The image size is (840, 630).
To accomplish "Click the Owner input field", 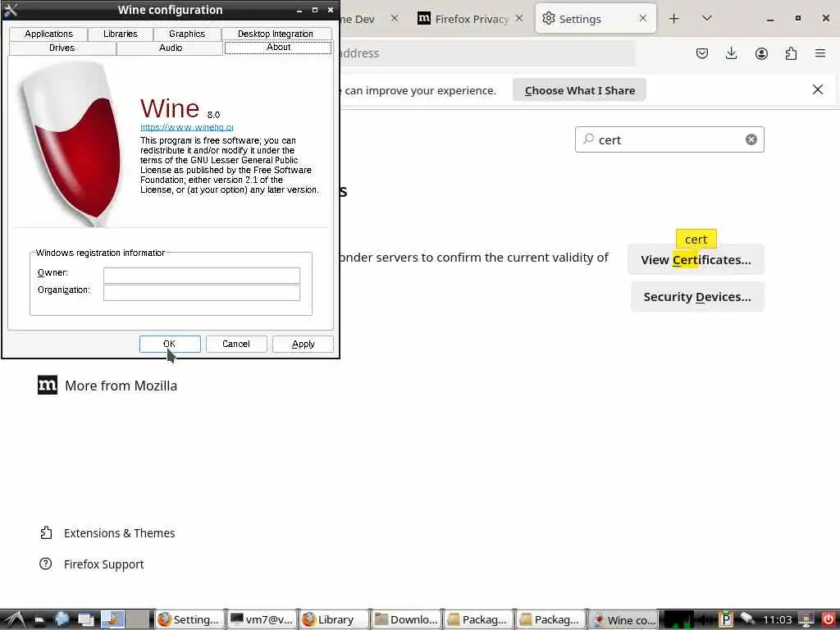I will [202, 276].
